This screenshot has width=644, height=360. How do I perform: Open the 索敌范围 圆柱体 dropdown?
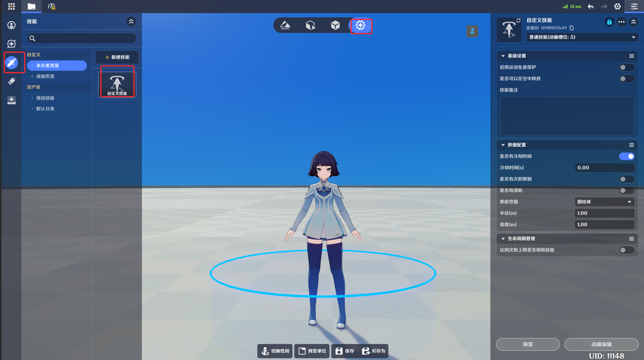tap(604, 202)
